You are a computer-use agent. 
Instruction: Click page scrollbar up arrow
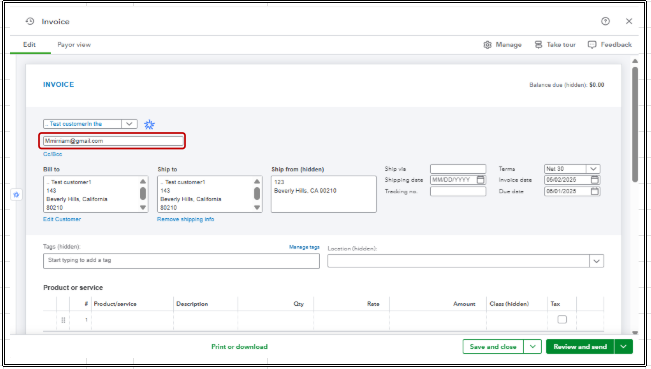(635, 61)
